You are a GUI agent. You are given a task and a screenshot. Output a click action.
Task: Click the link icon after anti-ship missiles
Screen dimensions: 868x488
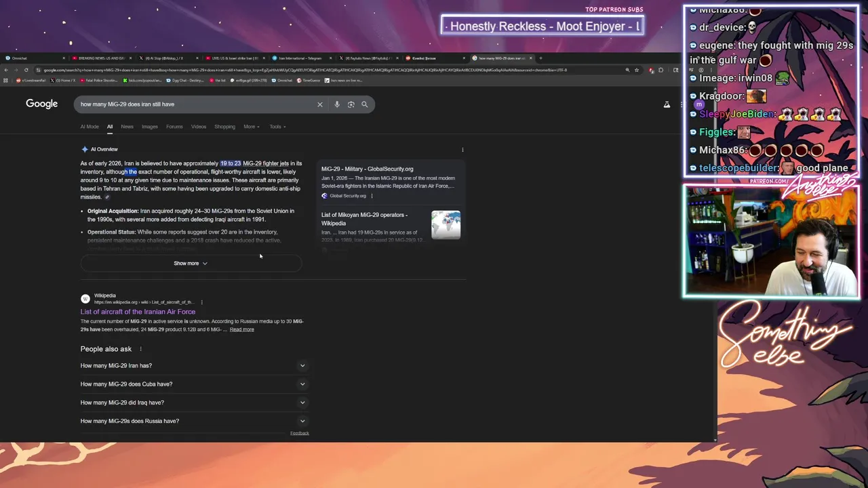(107, 197)
